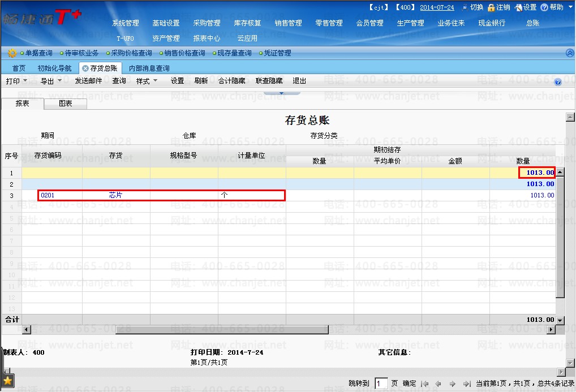This screenshot has height=392, width=576.
Task: Open the 初始化导航 tab
Action: coord(55,68)
